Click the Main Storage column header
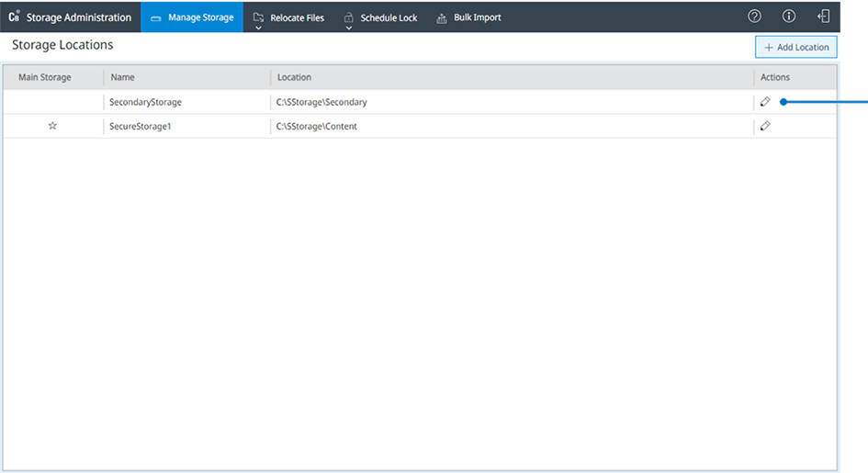 point(44,77)
